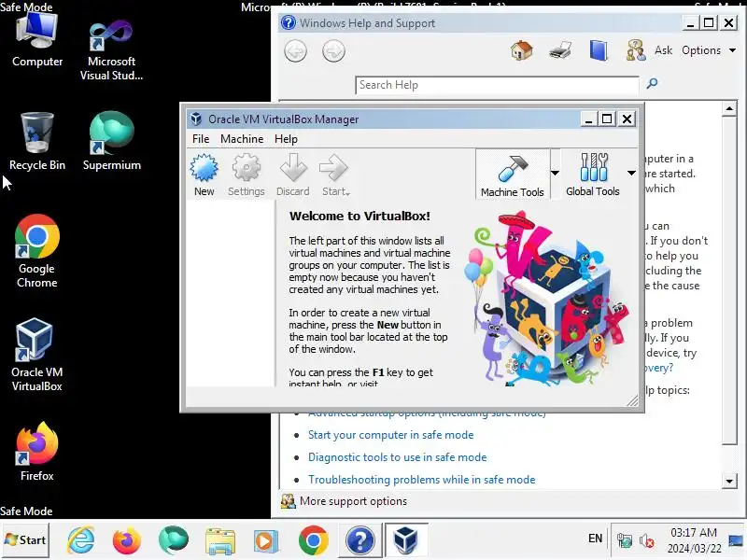Image resolution: width=747 pixels, height=560 pixels.
Task: Open the File menu in VirtualBox Manager
Action: click(x=201, y=139)
